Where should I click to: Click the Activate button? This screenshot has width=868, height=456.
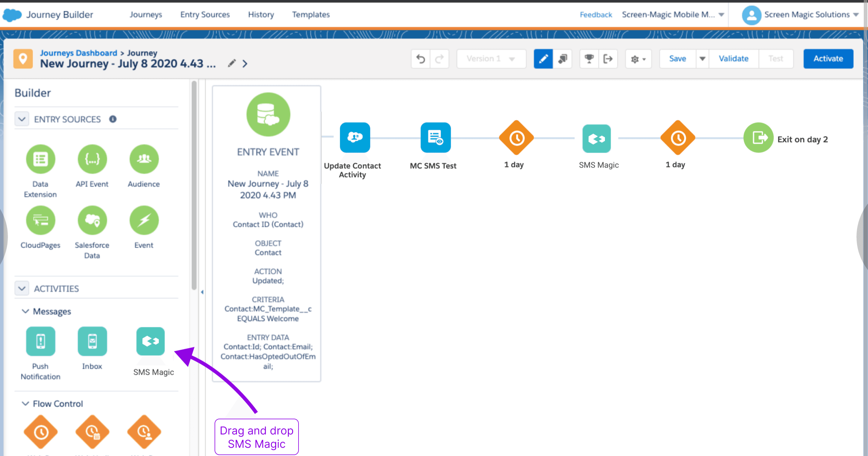828,59
